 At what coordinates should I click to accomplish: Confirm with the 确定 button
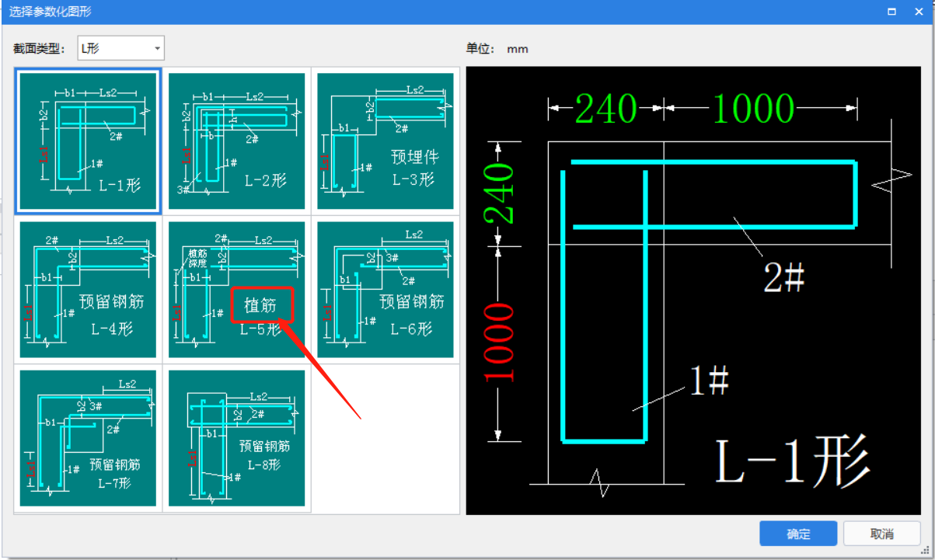coord(798,534)
